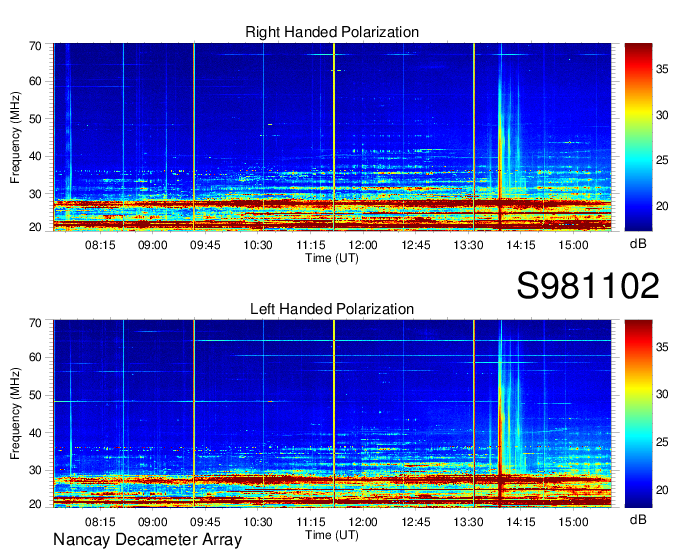The height and width of the screenshot is (552, 680).
Task: Select the 14:15 time tick under Right Handed plot
Action: 521,245
